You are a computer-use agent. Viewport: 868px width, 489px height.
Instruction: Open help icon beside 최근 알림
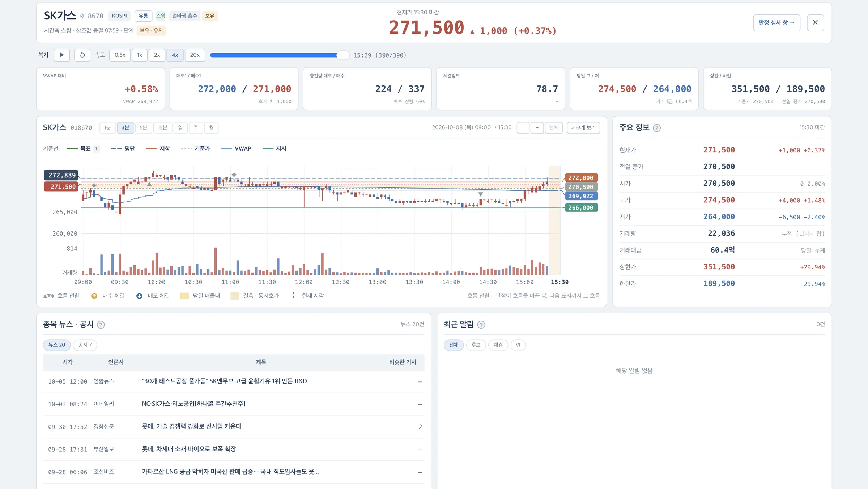481,325
